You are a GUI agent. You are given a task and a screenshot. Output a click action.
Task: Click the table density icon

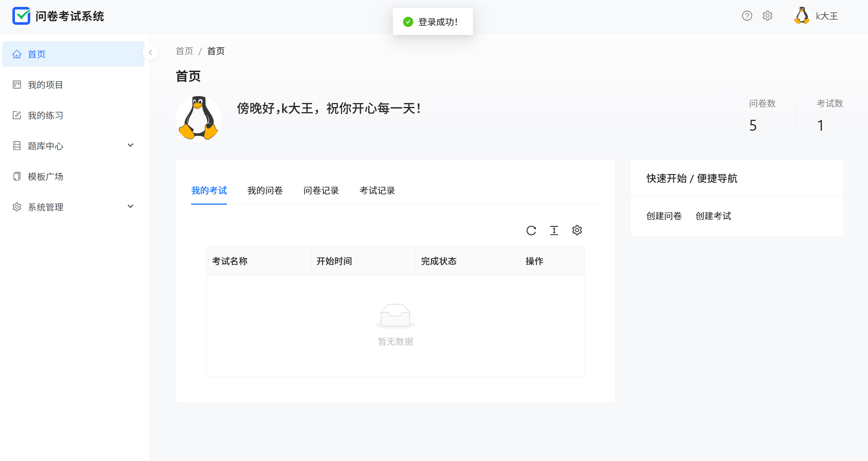(x=554, y=230)
